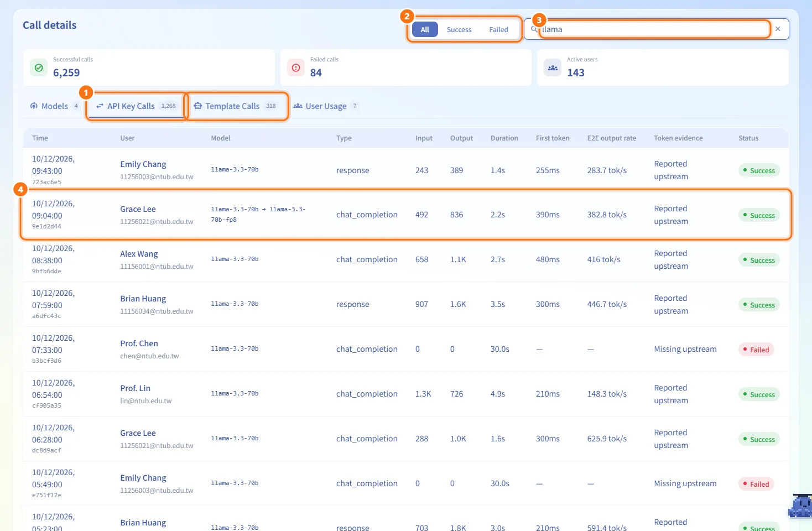Click the llama-3.3-70b-fp8 model routing text

click(x=258, y=215)
